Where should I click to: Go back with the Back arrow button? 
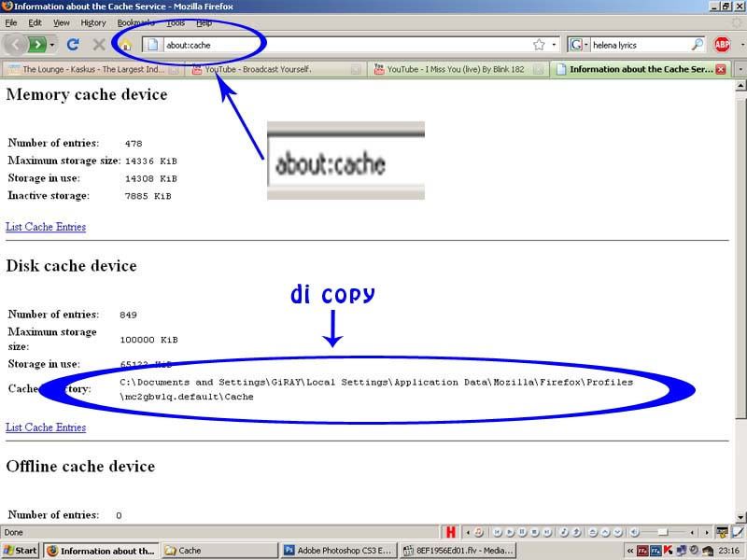tap(16, 45)
